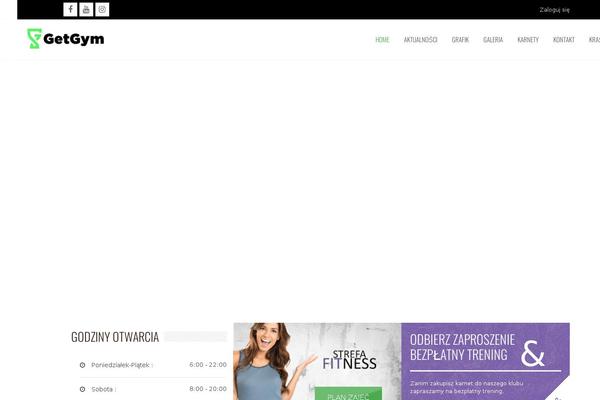Screen dimensions: 600x400
Task: Click the ampersand symbol on purple banner
Action: 532,353
